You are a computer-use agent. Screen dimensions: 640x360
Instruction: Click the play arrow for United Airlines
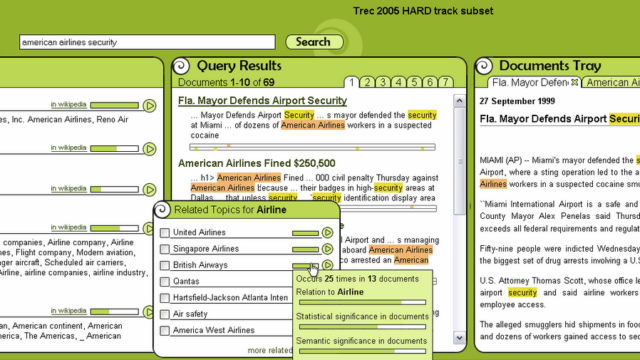coord(327,233)
